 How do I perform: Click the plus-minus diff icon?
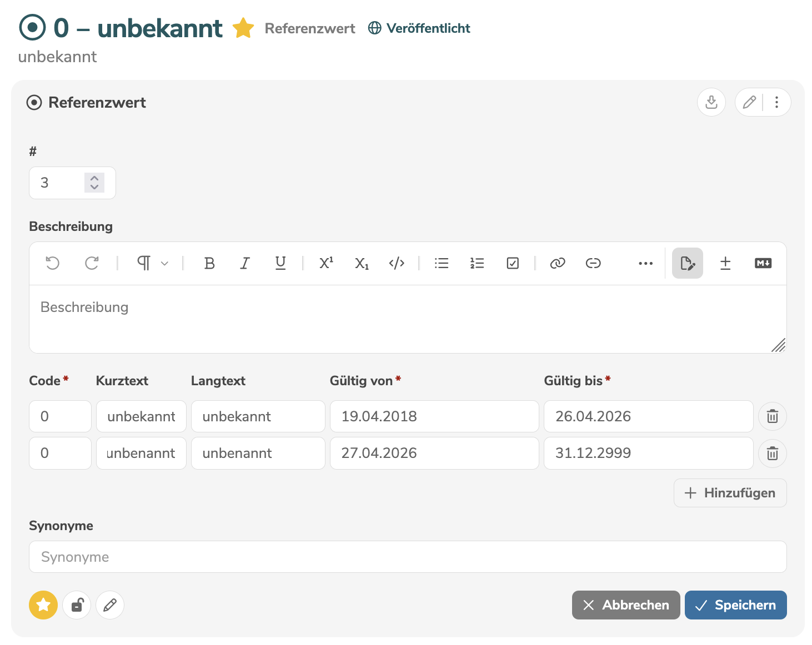pyautogui.click(x=725, y=263)
